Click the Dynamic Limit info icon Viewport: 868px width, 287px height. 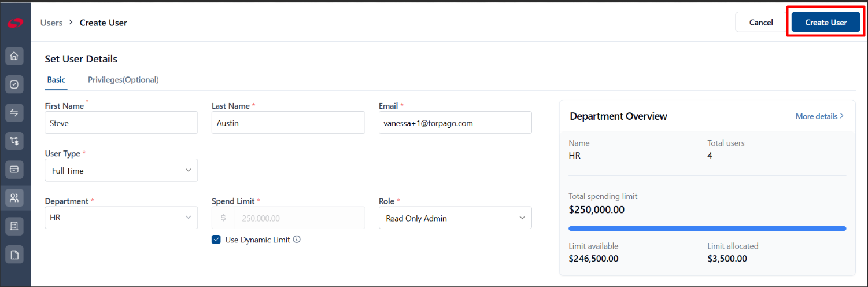(297, 240)
